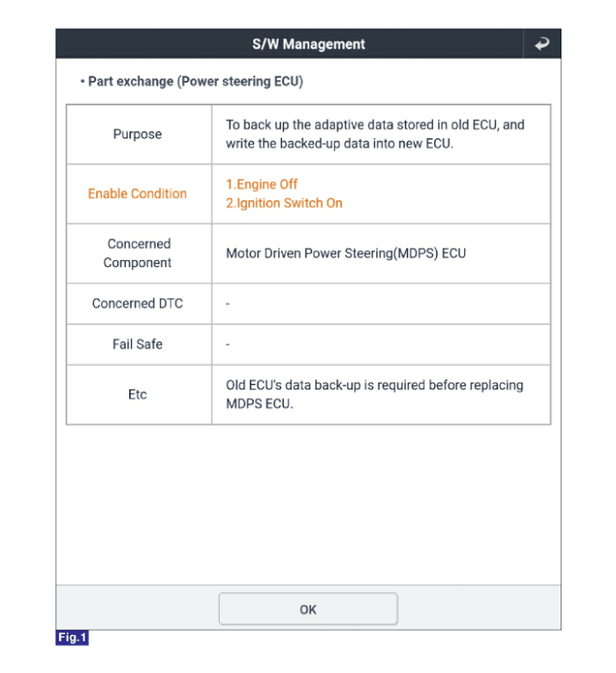Click the 1.Engine Off condition
The height and width of the screenshot is (673, 616).
pos(262,185)
